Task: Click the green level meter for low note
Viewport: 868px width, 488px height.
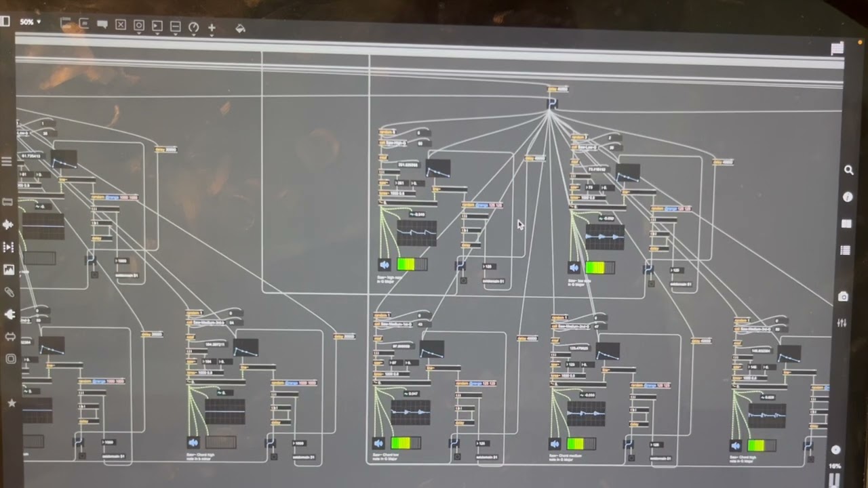Action: [x=600, y=268]
